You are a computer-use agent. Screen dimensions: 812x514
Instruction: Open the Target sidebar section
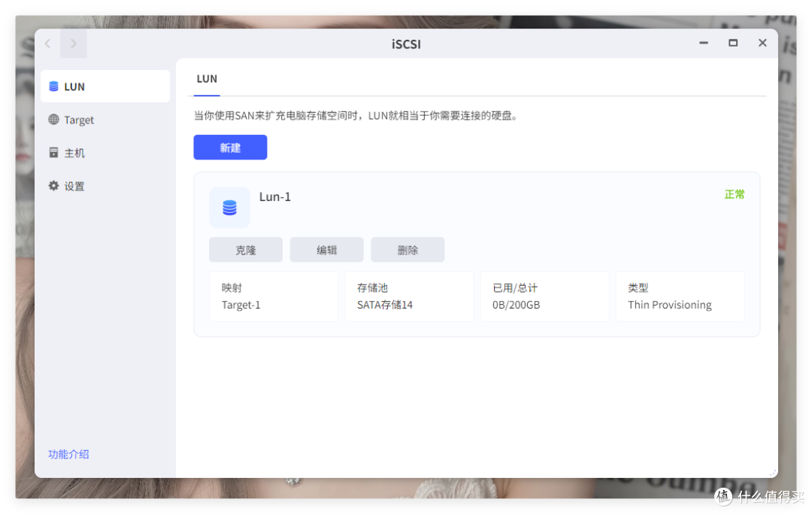[105, 119]
